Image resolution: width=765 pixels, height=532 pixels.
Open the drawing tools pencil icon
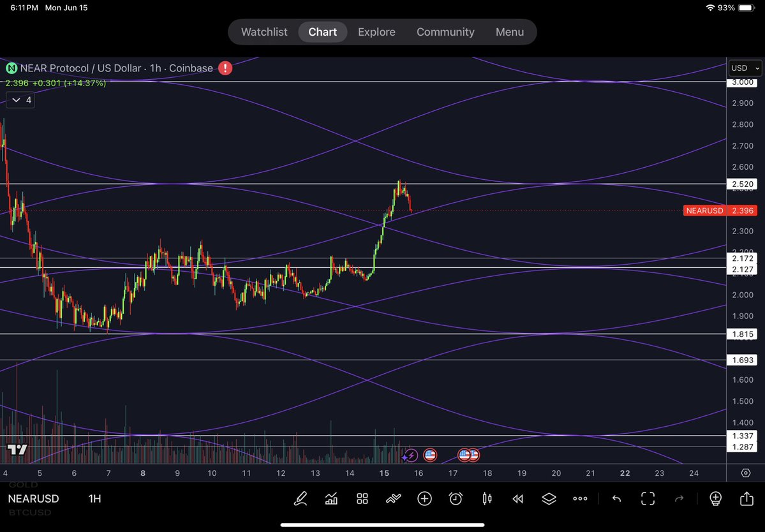(300, 498)
